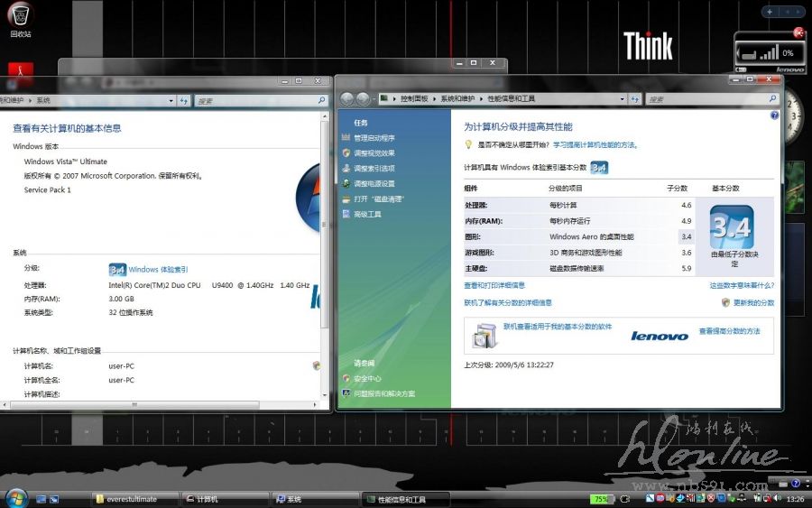Screen dimensions: 812x508
Task: Open 打开"磁盘清理" task link
Action: [379, 199]
